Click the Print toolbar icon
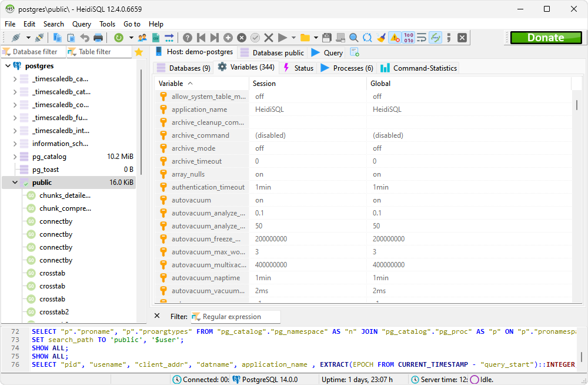Viewport: 588px width, 385px height. (98, 38)
